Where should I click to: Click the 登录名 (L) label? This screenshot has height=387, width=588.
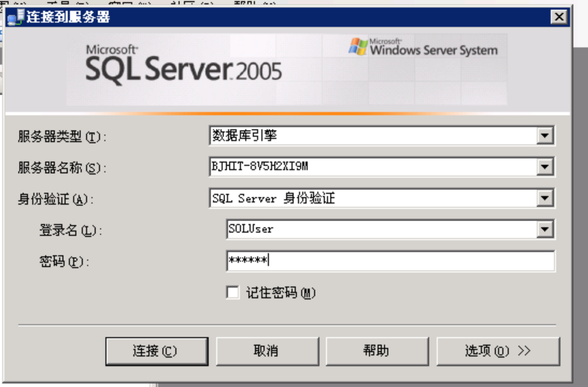coord(70,230)
